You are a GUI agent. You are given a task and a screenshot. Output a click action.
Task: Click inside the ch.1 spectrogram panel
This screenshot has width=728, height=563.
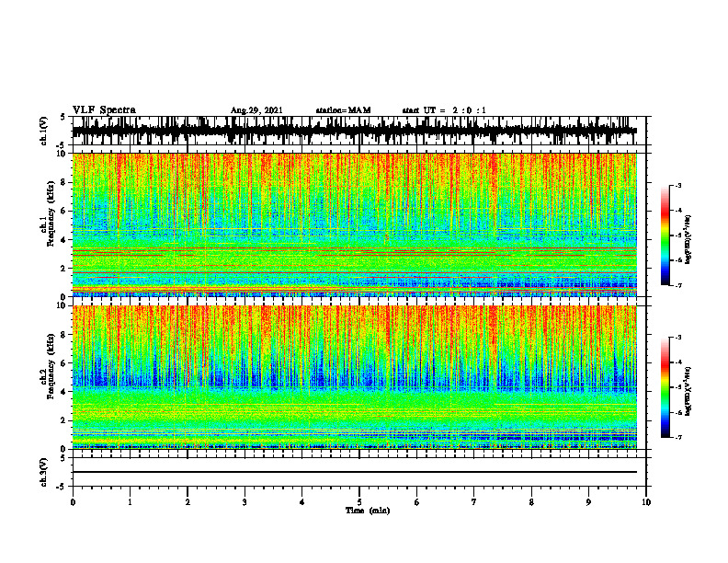click(x=355, y=224)
